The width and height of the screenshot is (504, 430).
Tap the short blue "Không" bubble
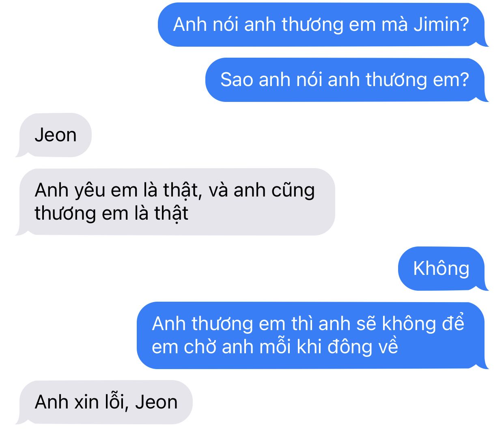coord(441,268)
